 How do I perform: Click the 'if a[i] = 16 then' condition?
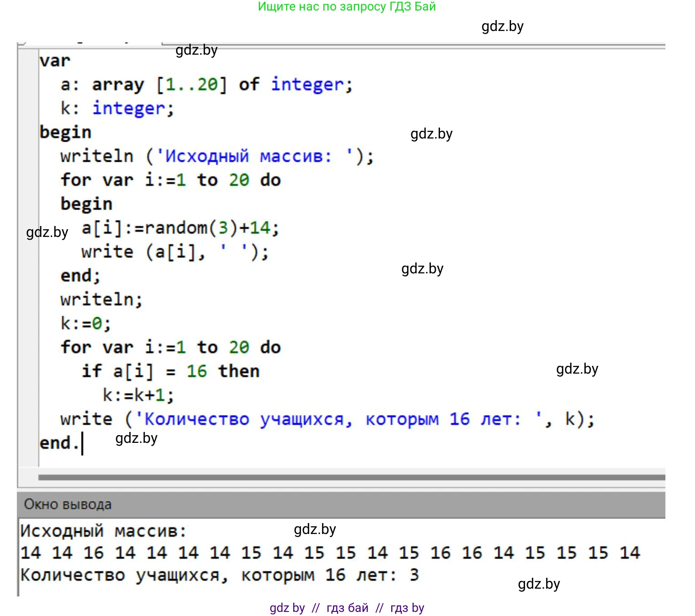tap(170, 371)
